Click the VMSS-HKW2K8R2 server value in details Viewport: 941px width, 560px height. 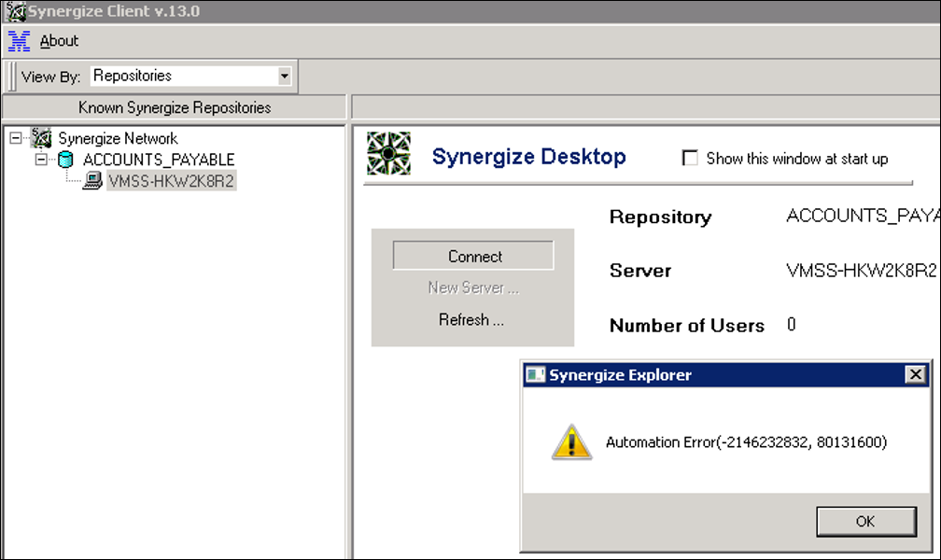coord(861,271)
